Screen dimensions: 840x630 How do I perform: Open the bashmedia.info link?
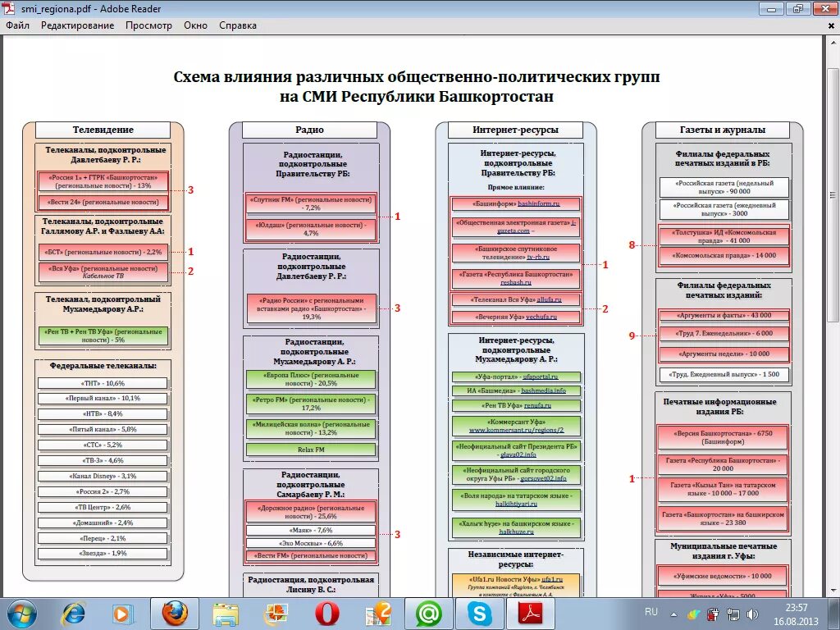click(x=543, y=390)
